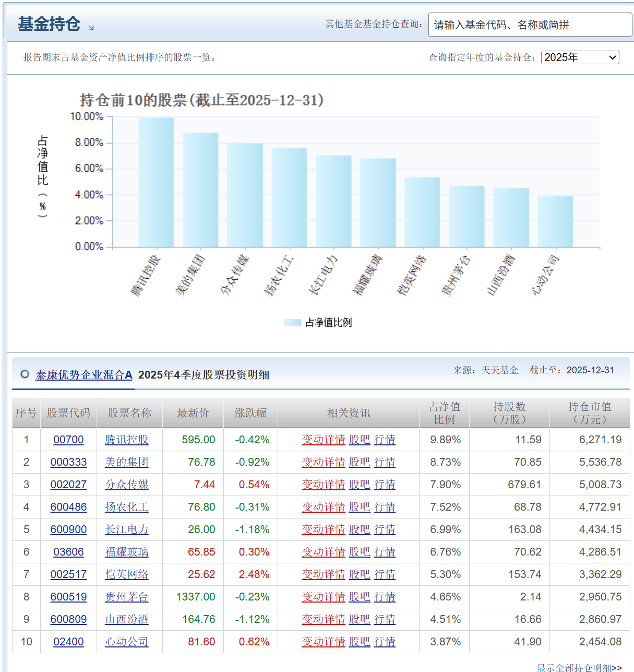
Task: Type in the fund code search field
Action: (530, 25)
